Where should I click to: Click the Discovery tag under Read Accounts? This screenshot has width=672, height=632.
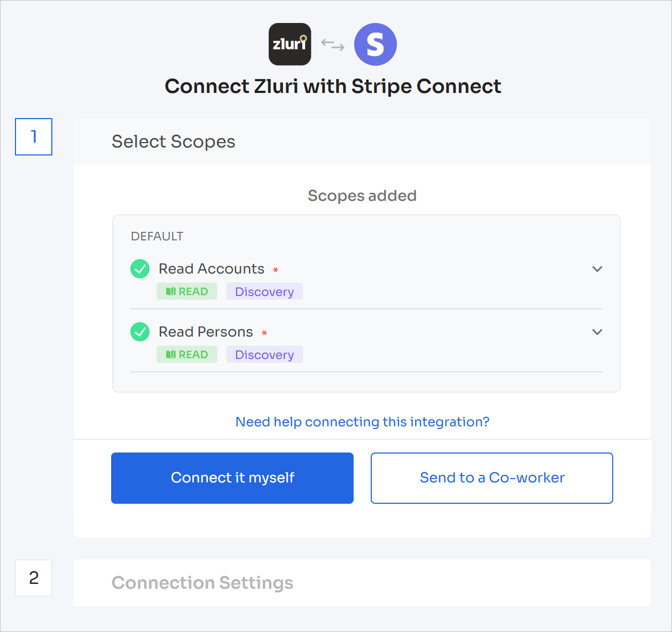tap(264, 292)
